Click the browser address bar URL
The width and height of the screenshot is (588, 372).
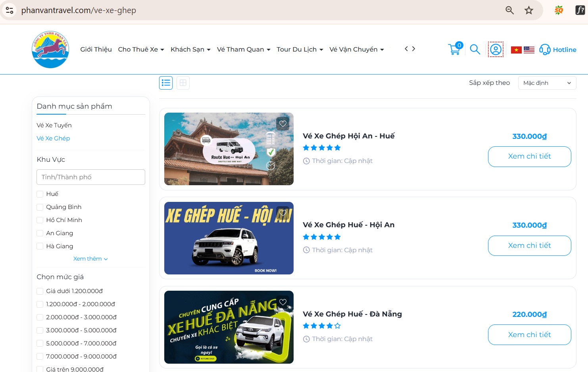click(79, 10)
